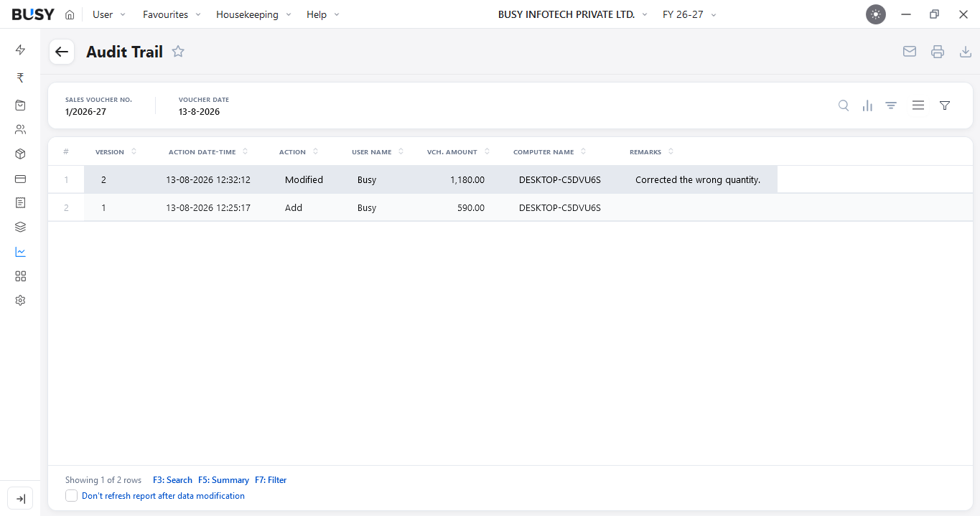980x516 pixels.
Task: Click the home icon beside BUSY logo
Action: (70, 14)
